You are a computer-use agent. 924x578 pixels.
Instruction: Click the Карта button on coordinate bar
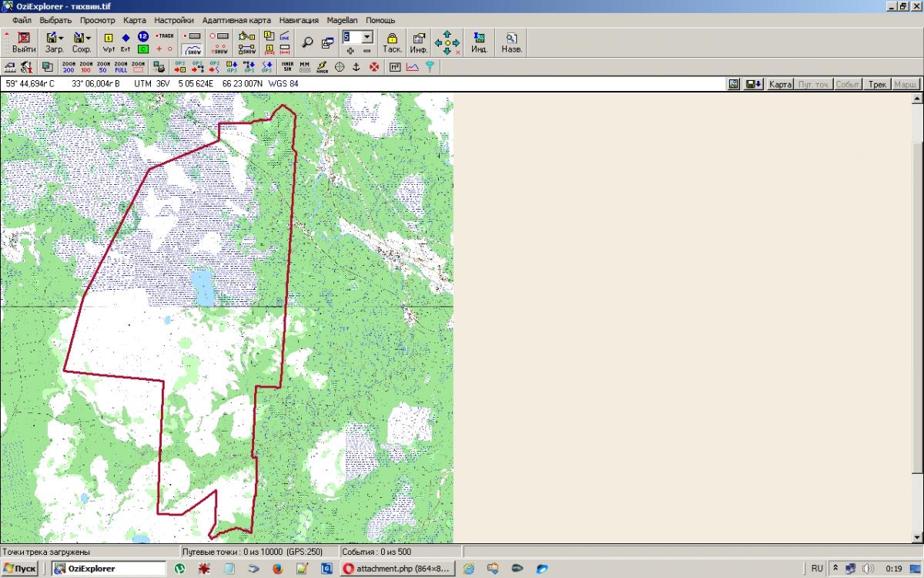[x=780, y=84]
